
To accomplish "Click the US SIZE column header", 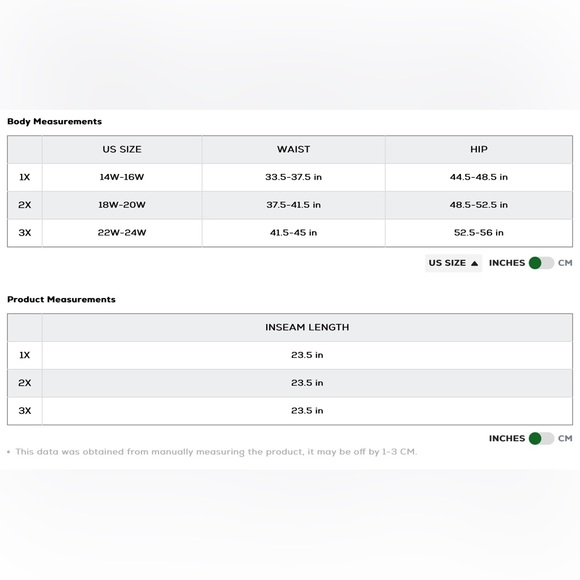I will 122,149.
